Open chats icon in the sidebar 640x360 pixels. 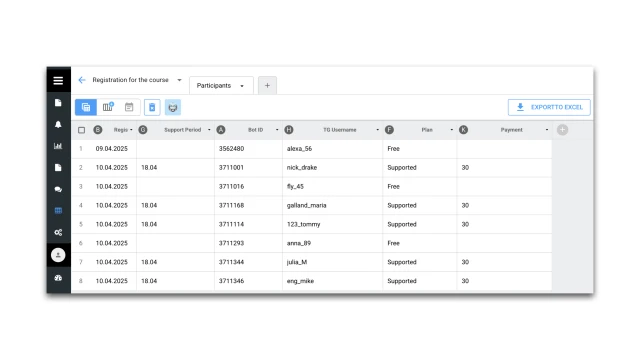click(58, 189)
